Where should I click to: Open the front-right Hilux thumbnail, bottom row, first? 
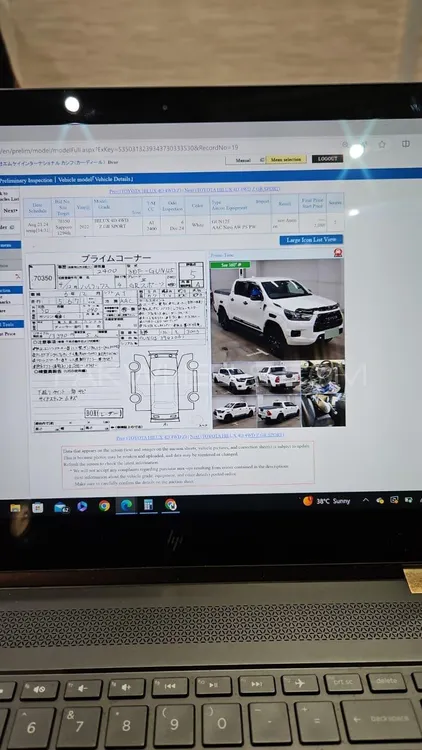point(234,411)
